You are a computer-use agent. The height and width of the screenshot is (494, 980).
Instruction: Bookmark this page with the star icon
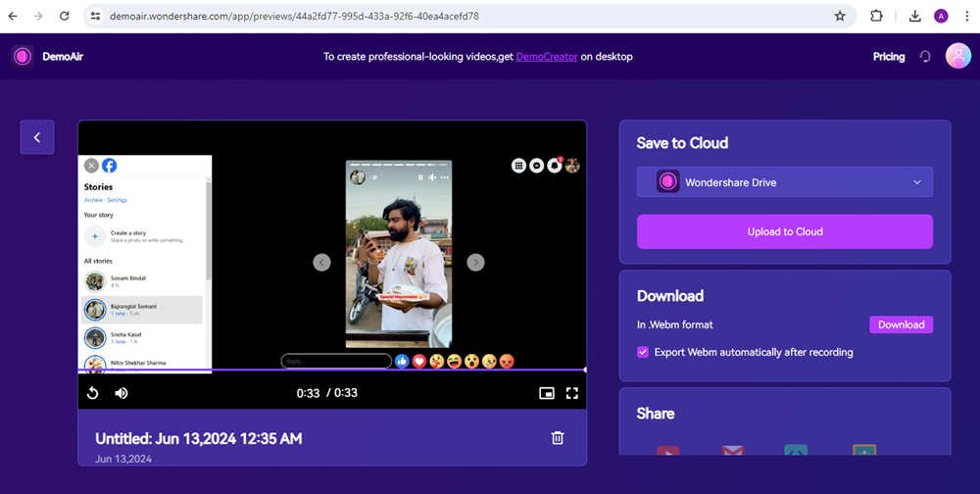[x=840, y=17]
